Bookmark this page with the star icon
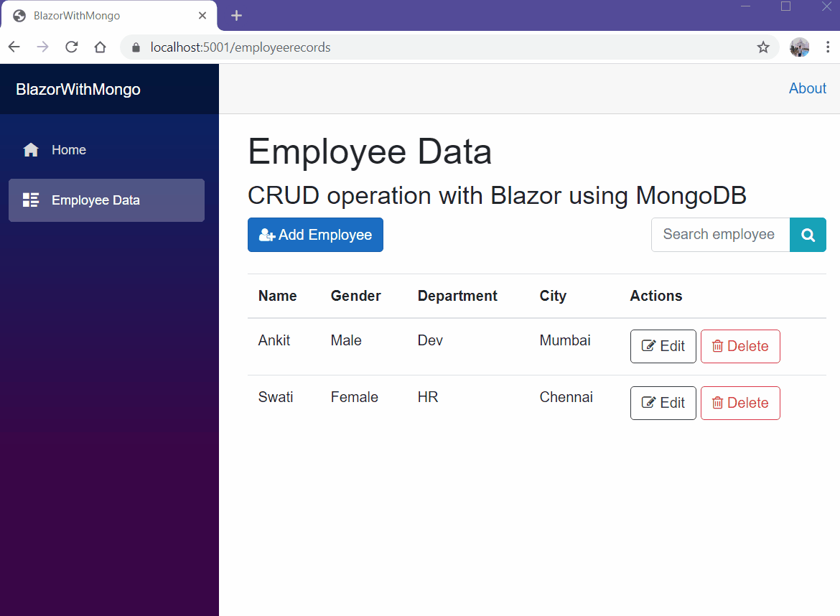This screenshot has width=840, height=616. pos(763,47)
